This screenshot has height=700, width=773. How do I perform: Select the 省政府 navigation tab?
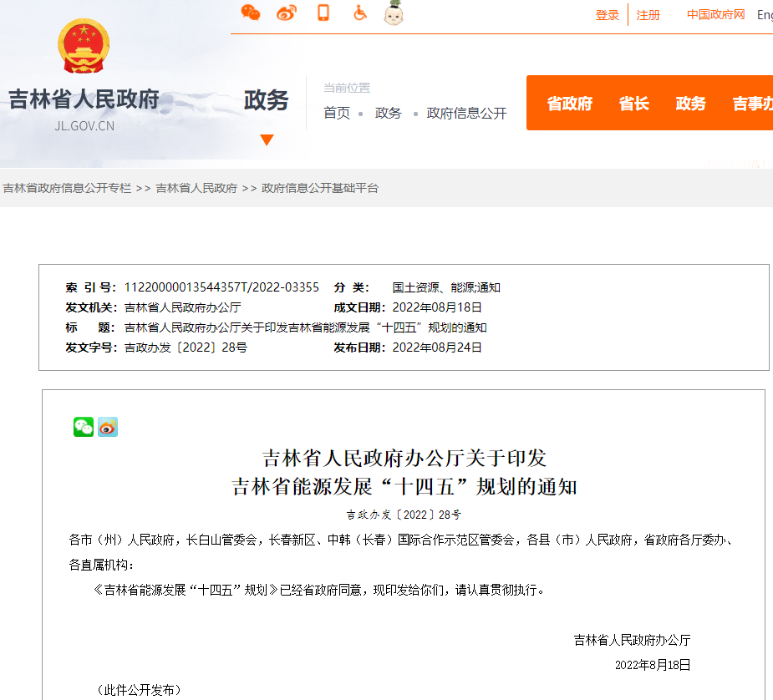point(571,104)
